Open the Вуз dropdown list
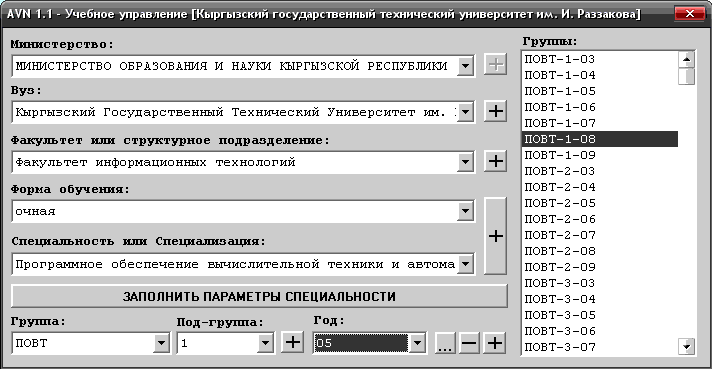712x369 pixels. point(465,112)
